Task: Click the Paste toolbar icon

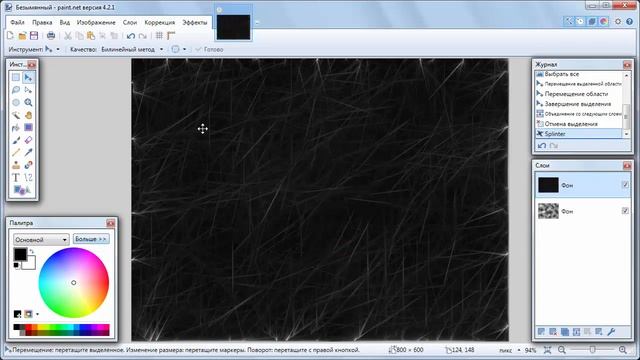Action: tap(91, 36)
